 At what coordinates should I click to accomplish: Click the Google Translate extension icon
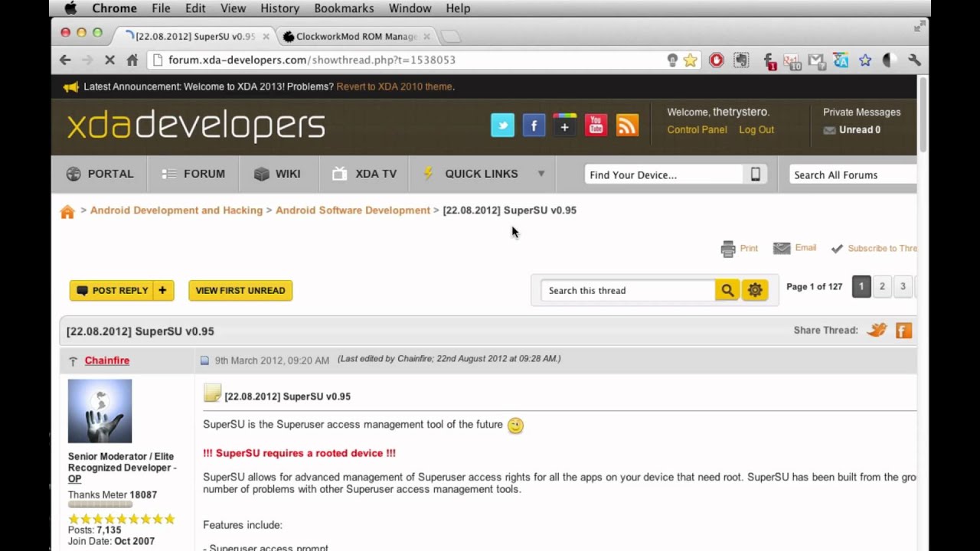click(841, 60)
